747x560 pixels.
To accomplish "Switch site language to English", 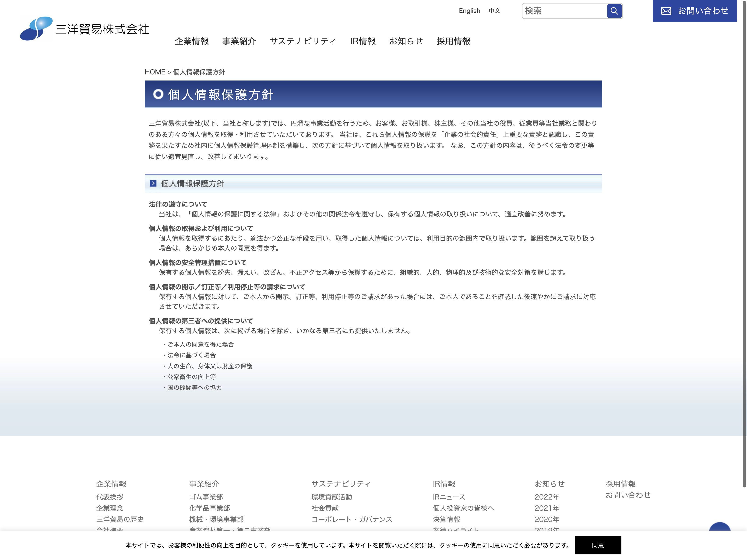I will point(469,11).
